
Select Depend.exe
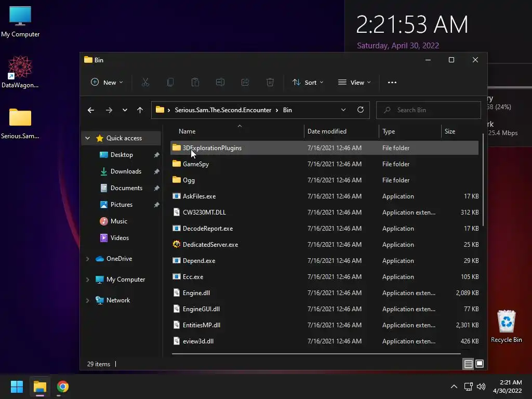(x=324, y=261)
